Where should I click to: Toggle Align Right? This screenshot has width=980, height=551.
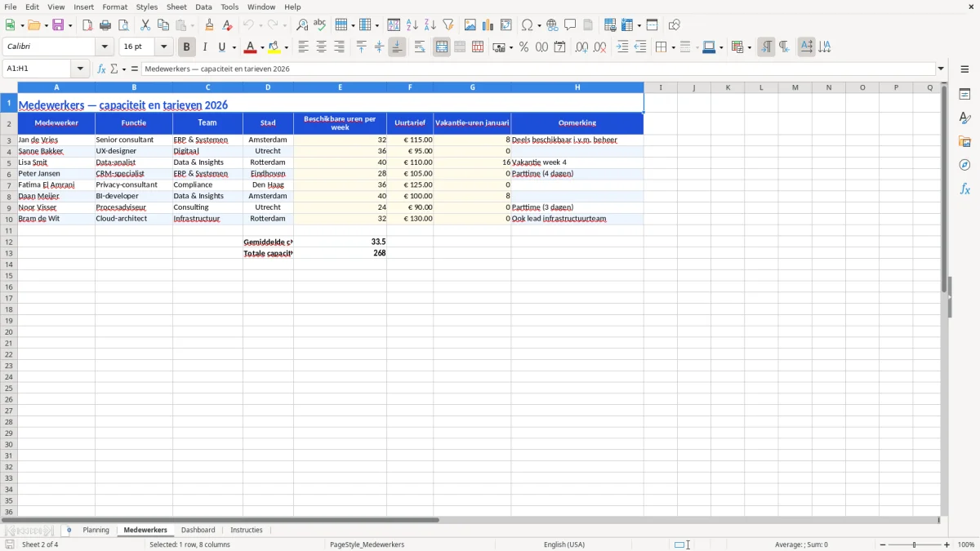(x=339, y=47)
